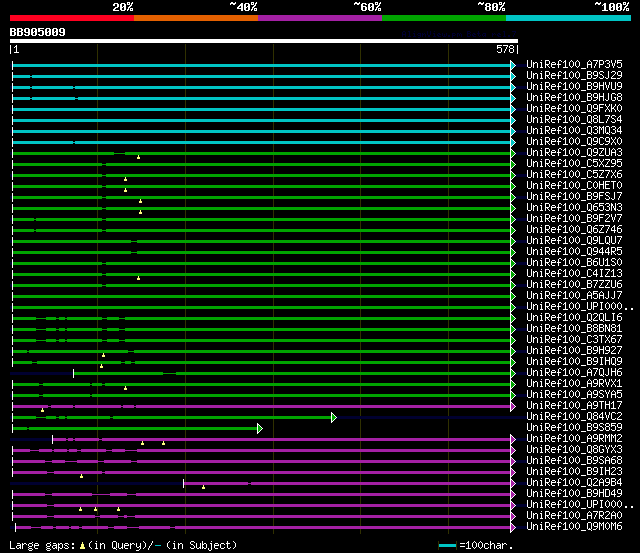Select the UniRef100_Q9LQU7 label
The width and height of the screenshot is (640, 553).
point(574,241)
